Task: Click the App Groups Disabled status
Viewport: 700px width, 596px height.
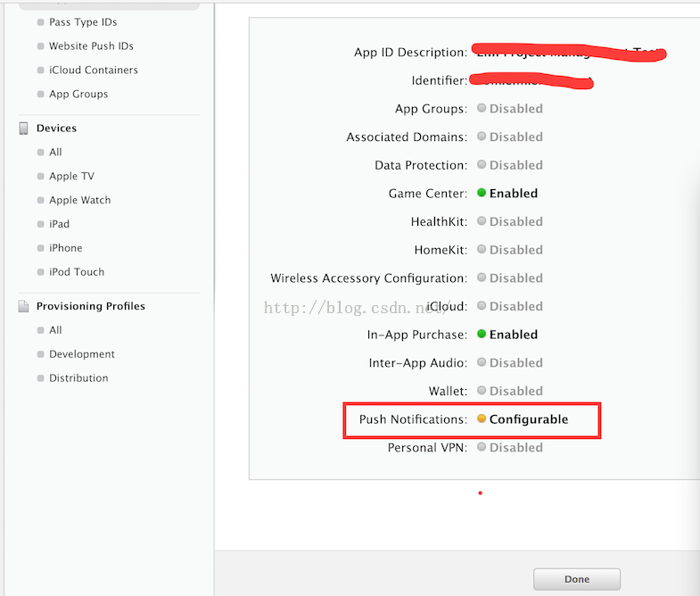Action: pos(516,109)
